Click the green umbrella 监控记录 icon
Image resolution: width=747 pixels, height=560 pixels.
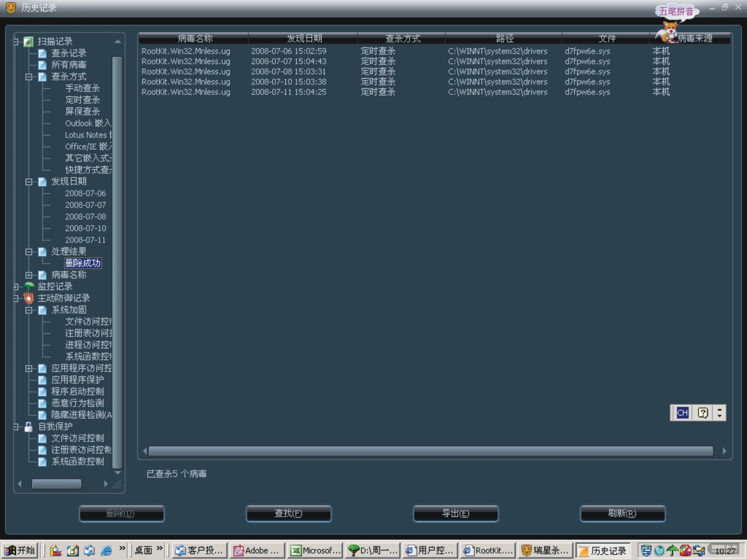point(29,287)
